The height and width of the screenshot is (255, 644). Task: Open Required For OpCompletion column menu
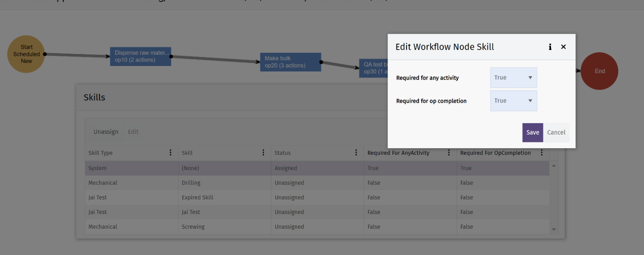(x=542, y=153)
